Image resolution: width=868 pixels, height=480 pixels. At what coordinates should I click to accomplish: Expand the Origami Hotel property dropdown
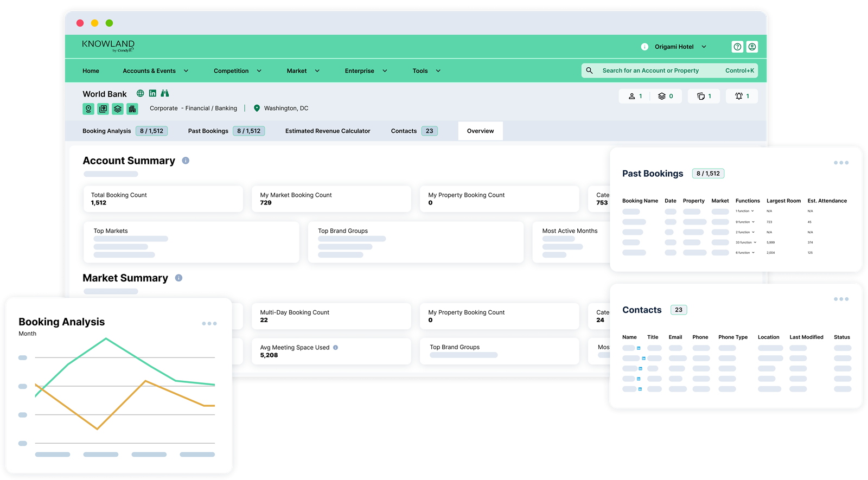point(704,47)
